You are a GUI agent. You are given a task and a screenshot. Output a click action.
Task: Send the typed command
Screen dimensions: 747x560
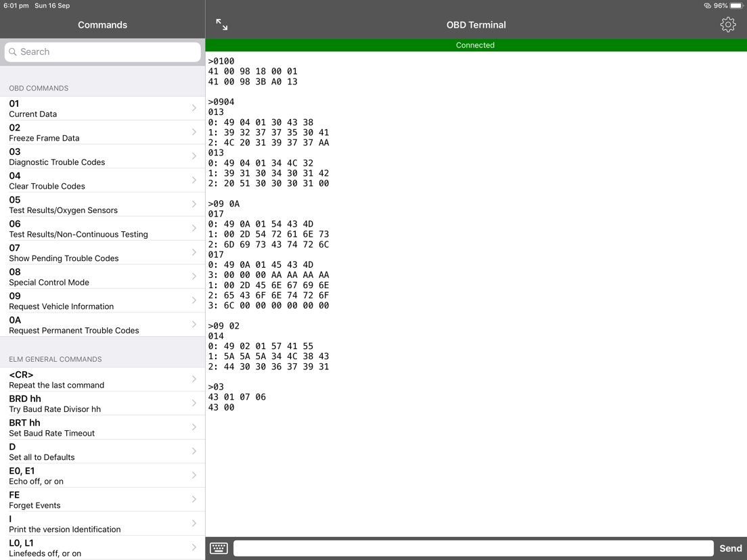tap(730, 548)
